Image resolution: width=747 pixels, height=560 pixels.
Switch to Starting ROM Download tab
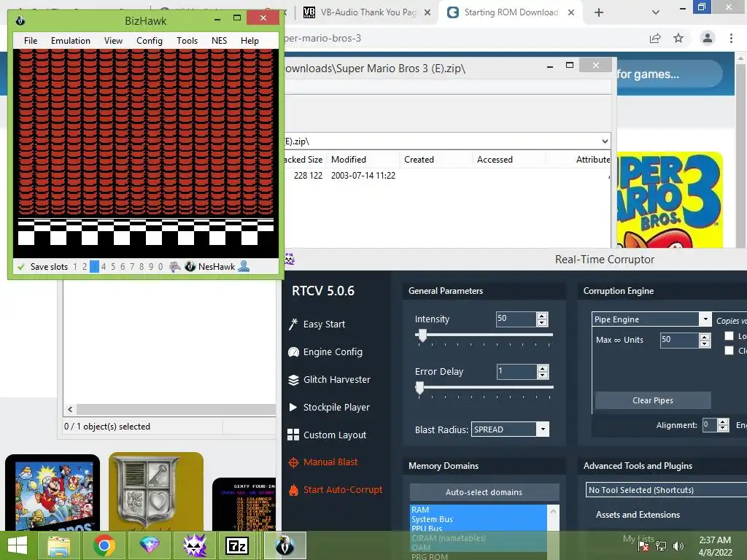pyautogui.click(x=511, y=12)
